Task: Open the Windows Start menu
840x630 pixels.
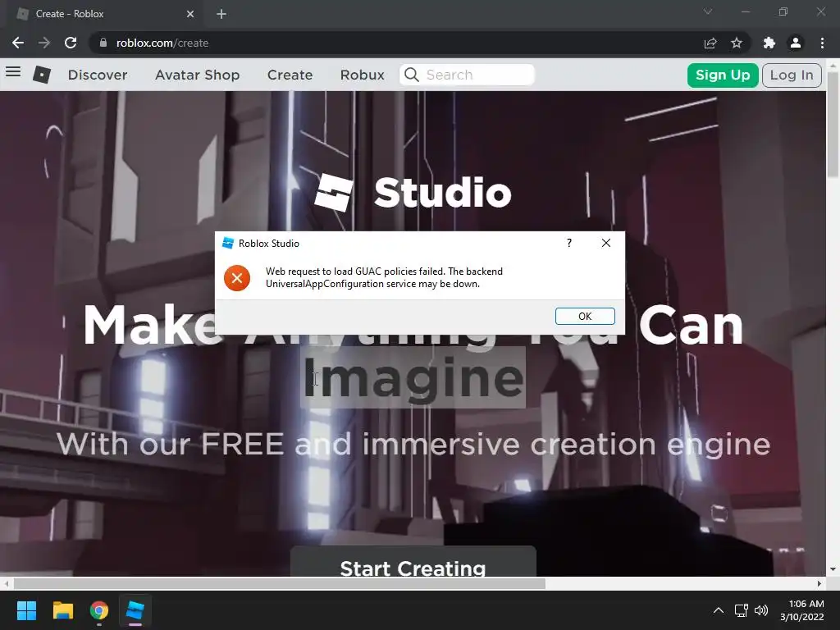Action: [26, 610]
